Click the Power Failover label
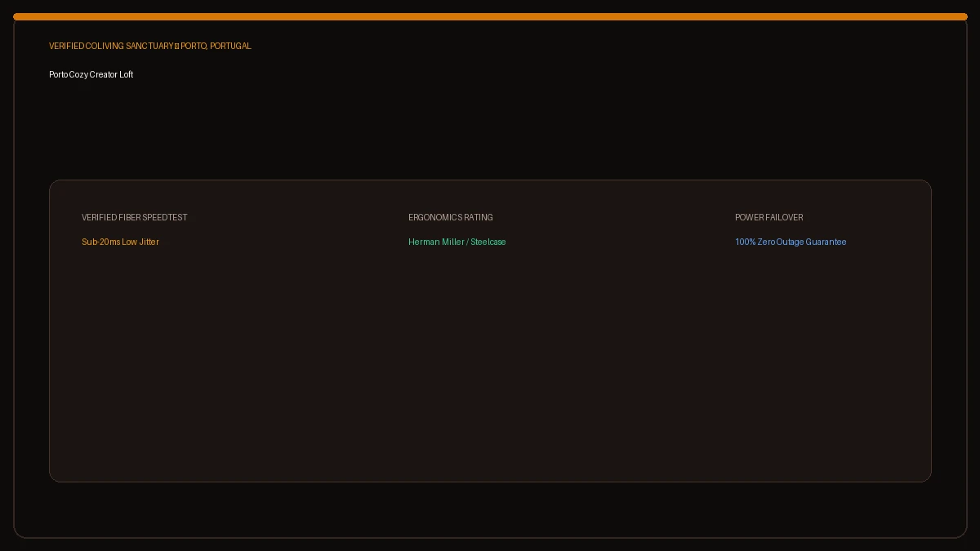980x551 pixels. point(769,217)
